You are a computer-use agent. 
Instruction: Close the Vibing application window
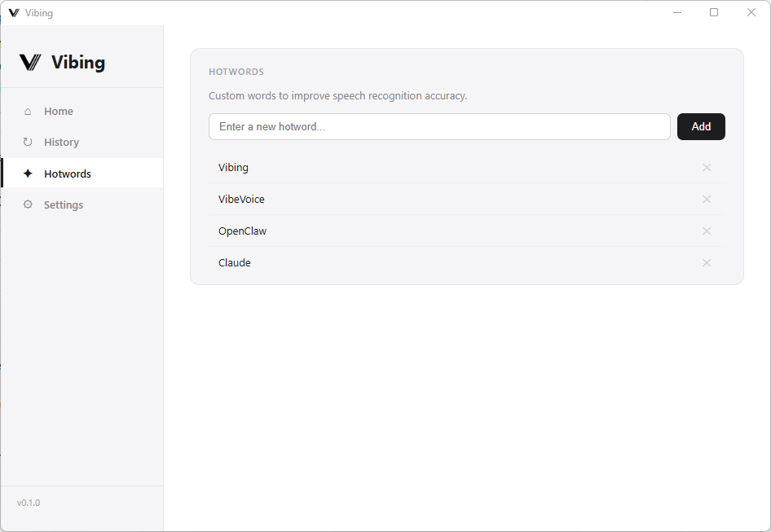pyautogui.click(x=751, y=12)
